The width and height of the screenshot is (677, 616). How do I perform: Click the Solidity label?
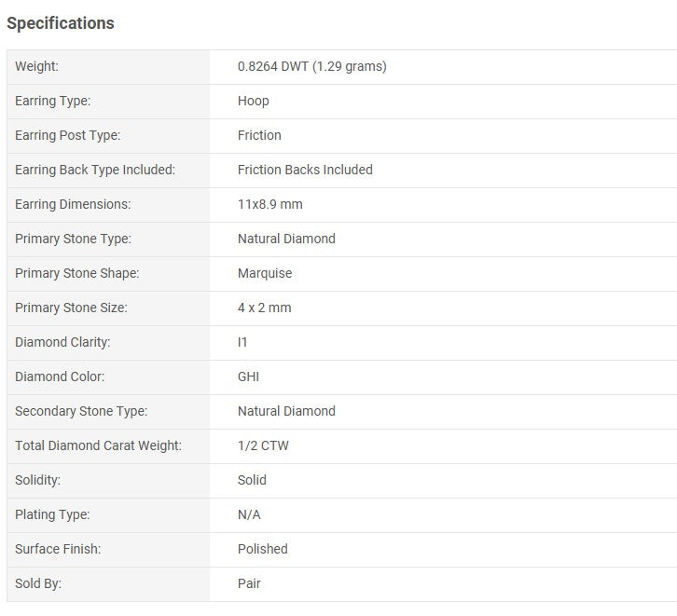38,480
